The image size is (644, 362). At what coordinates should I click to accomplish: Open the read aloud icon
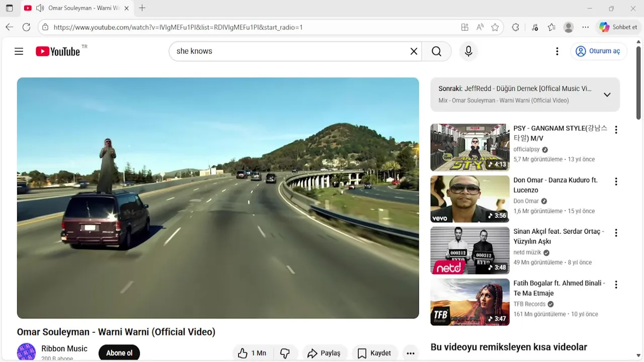[x=480, y=27]
